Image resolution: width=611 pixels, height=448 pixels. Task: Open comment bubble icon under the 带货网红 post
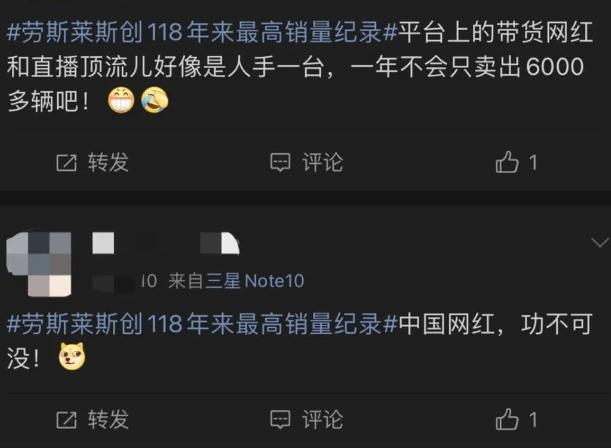tap(280, 162)
